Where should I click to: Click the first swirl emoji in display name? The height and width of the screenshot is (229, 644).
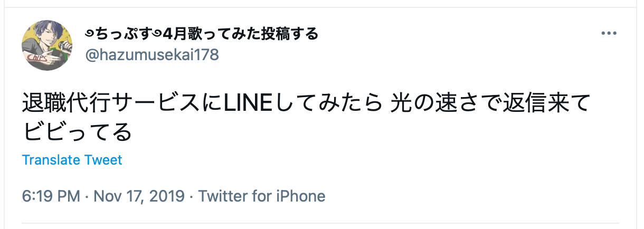coord(89,35)
